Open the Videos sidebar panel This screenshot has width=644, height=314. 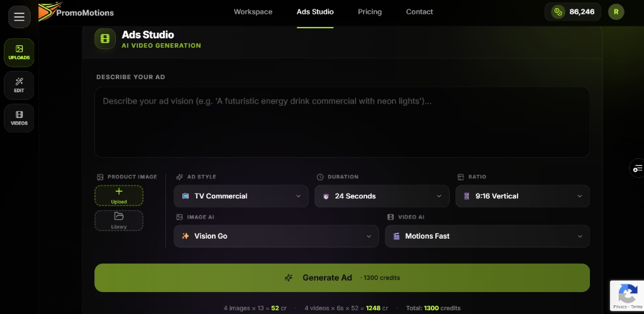tap(19, 118)
